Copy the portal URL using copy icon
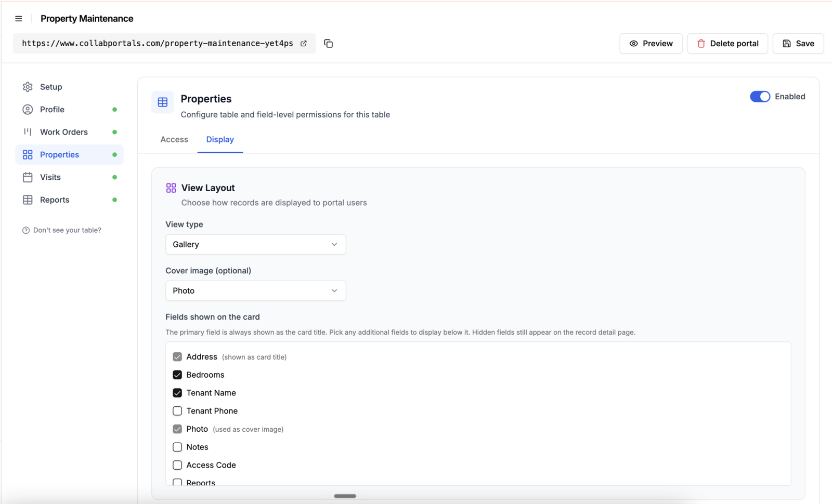This screenshot has height=504, width=832. click(328, 44)
